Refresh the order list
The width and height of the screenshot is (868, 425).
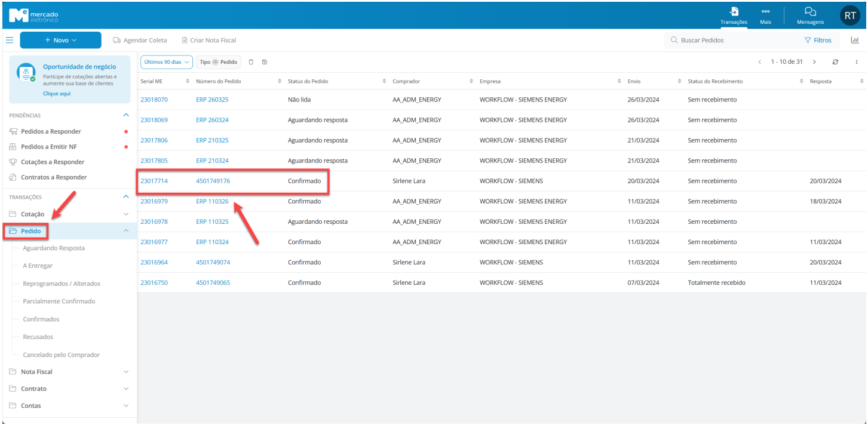(835, 62)
